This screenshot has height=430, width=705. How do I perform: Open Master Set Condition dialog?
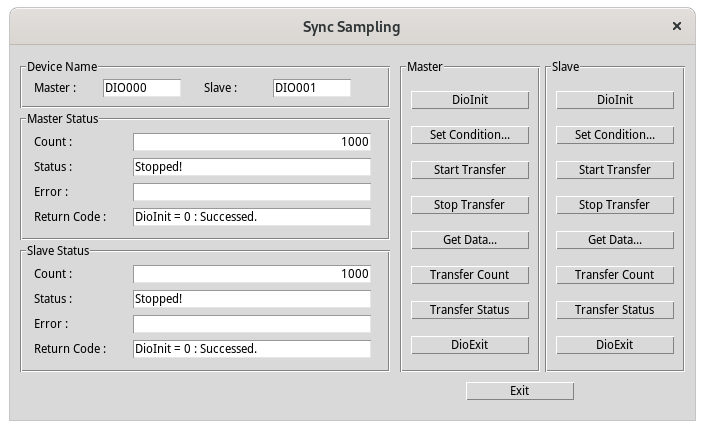point(469,135)
